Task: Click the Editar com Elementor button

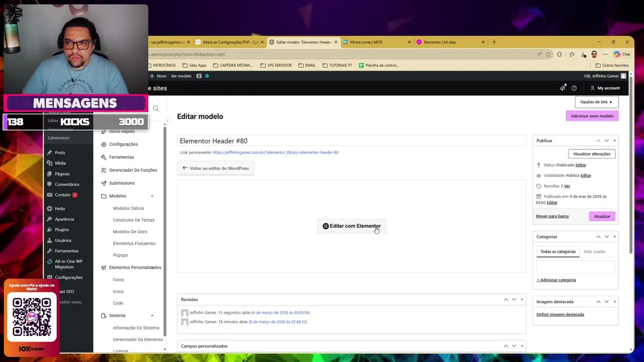Action: pyautogui.click(x=352, y=226)
